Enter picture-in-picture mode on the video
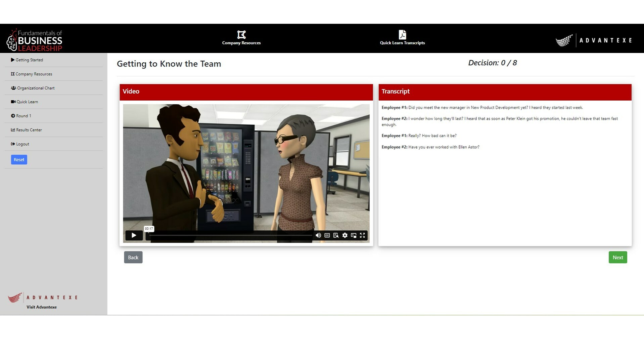The width and height of the screenshot is (644, 337). click(353, 235)
